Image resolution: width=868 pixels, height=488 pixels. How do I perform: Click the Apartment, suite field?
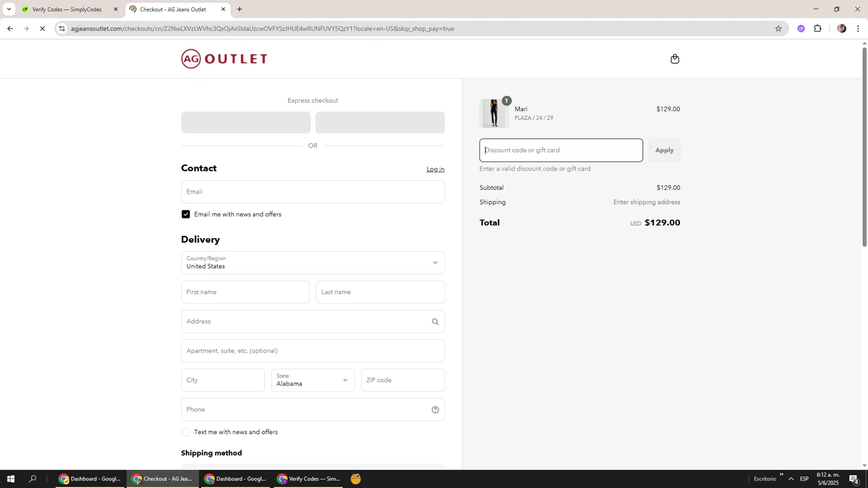pyautogui.click(x=312, y=351)
